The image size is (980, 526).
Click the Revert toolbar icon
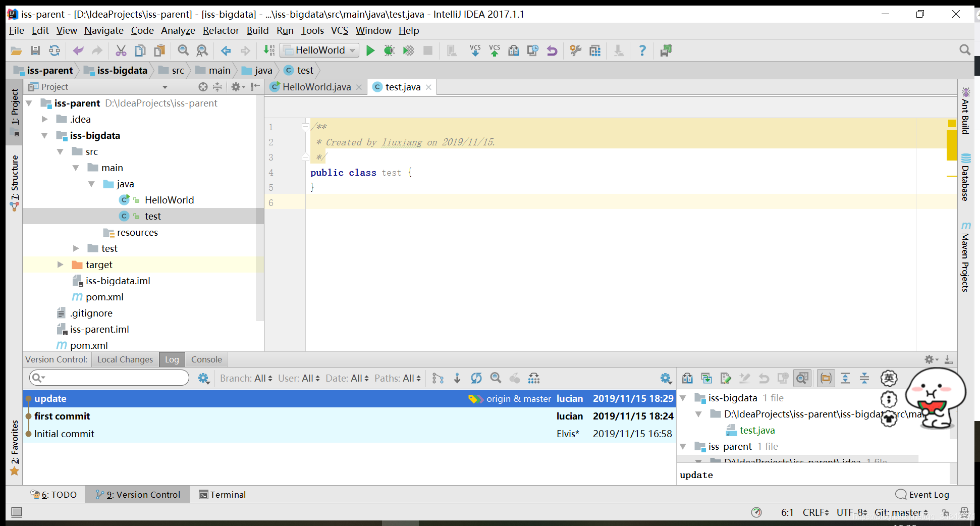[x=552, y=50]
